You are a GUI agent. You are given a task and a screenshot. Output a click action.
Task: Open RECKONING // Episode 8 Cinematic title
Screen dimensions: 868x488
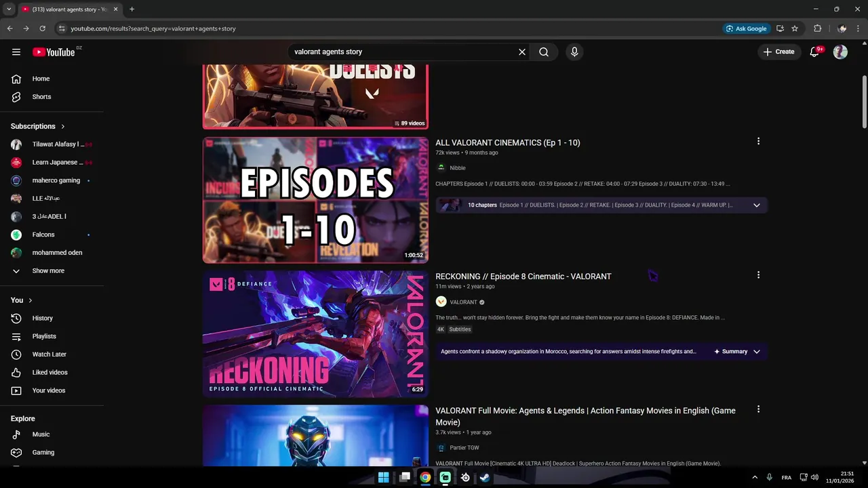point(523,276)
